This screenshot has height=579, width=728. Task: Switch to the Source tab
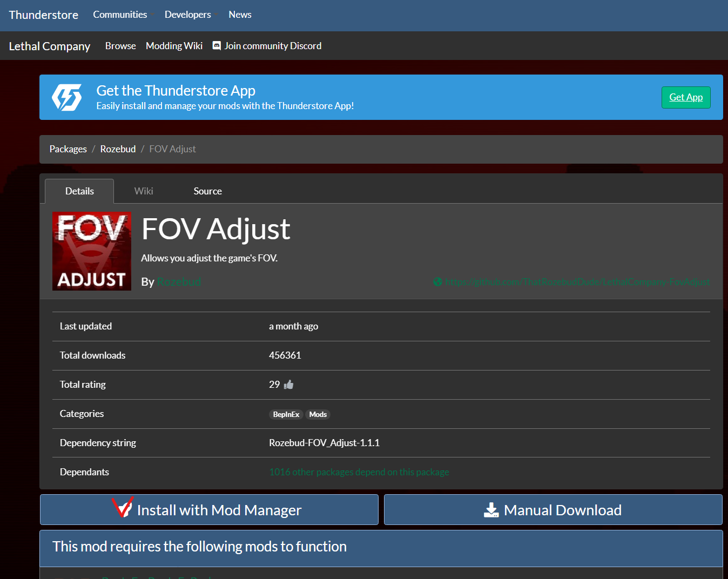pos(207,191)
